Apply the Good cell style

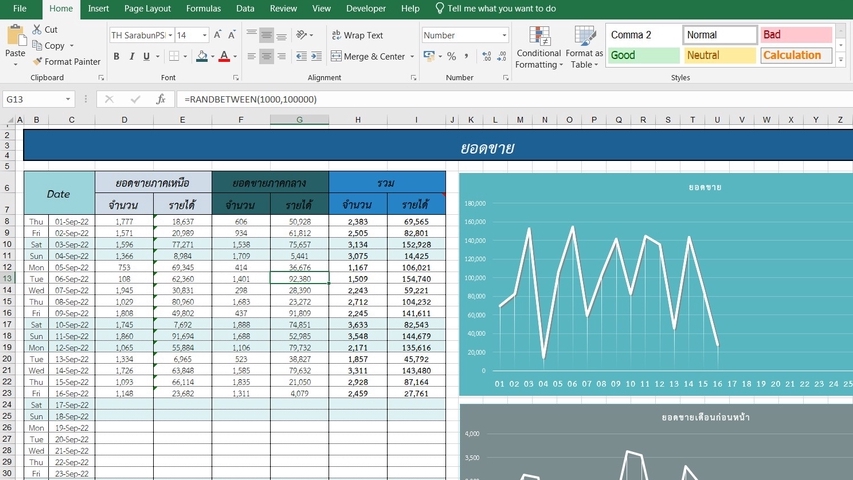[644, 55]
